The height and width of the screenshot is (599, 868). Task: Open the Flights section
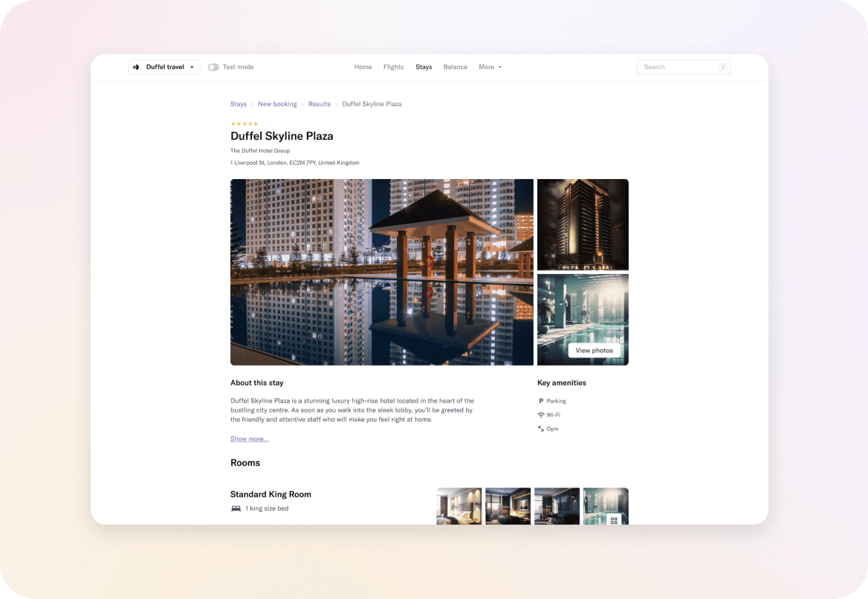tap(393, 67)
